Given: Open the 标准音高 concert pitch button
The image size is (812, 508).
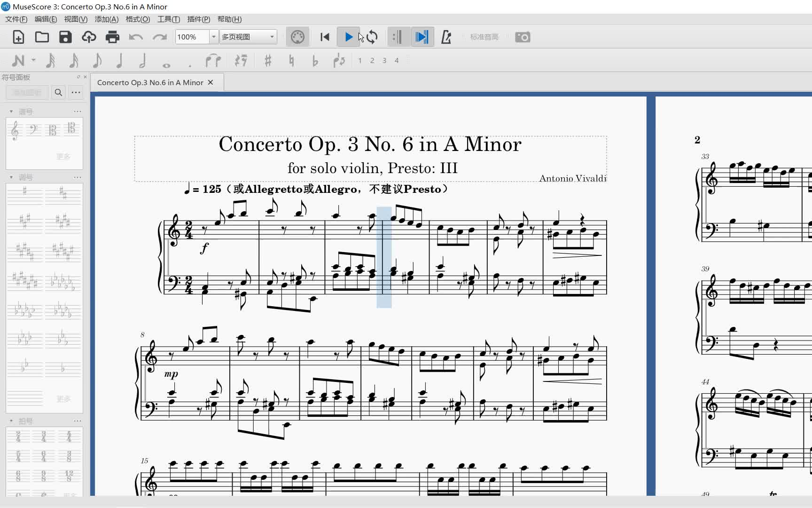Looking at the screenshot, I should [484, 37].
